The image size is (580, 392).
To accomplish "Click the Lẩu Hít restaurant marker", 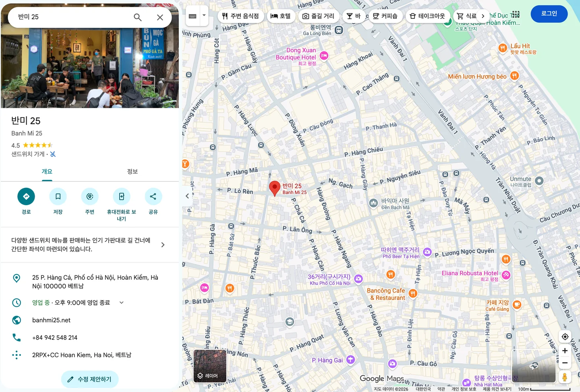I will click(502, 48).
